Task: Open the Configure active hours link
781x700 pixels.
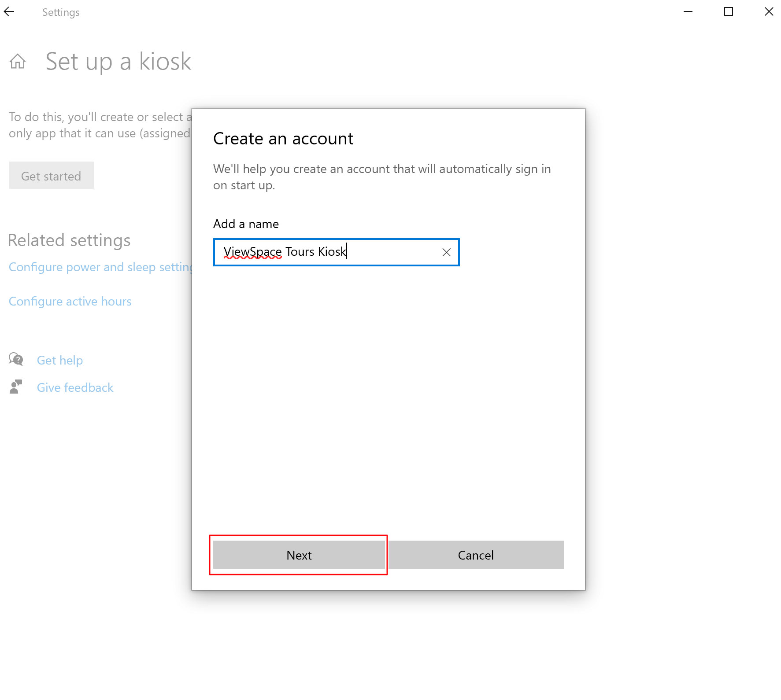Action: (x=70, y=302)
